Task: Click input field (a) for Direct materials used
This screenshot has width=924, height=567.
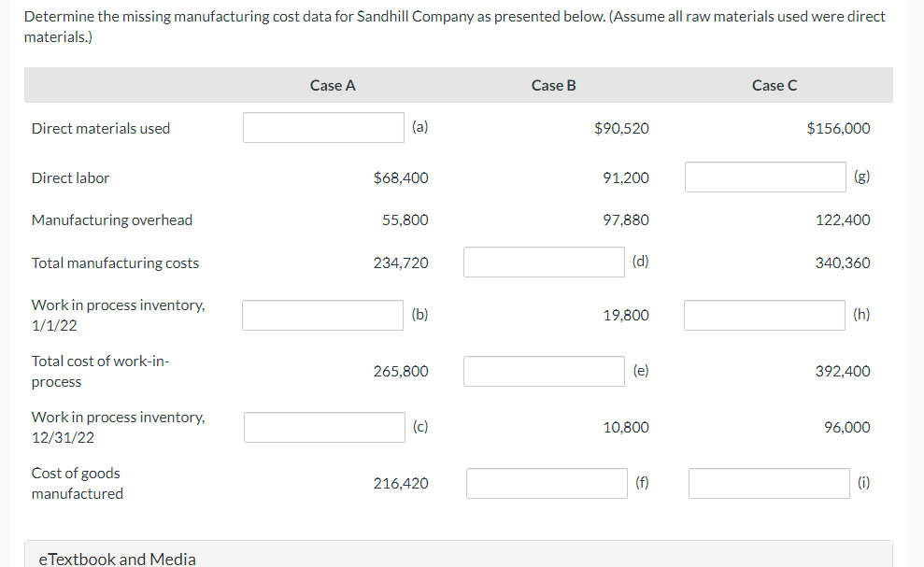Action: 323,127
